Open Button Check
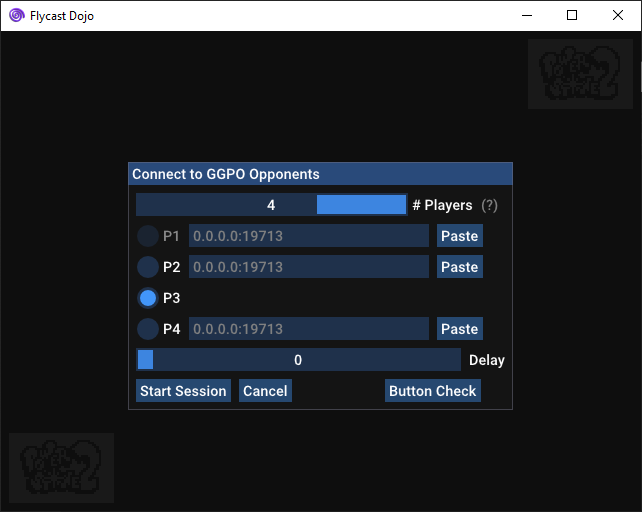This screenshot has height=512, width=642. pyautogui.click(x=432, y=391)
